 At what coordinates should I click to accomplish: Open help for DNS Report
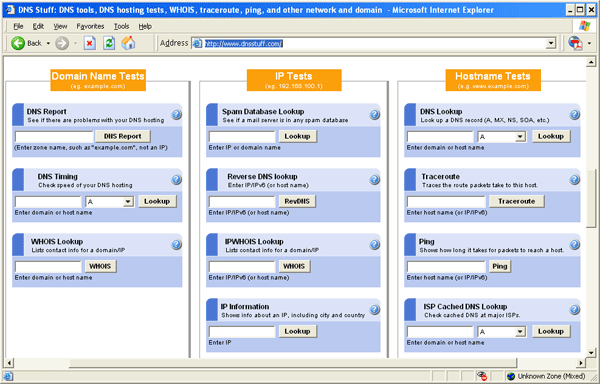pyautogui.click(x=176, y=114)
